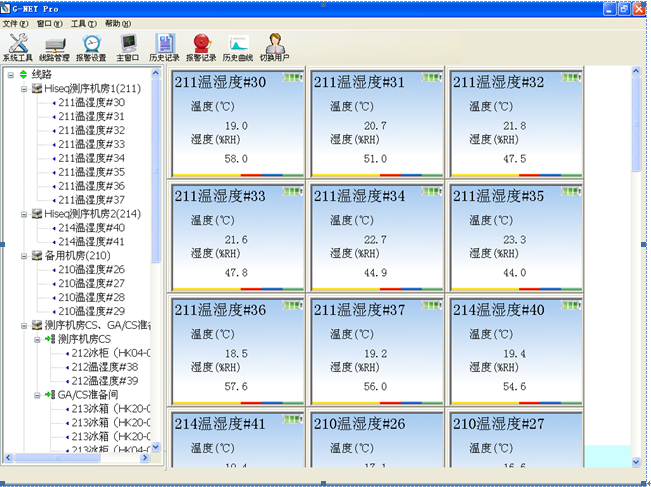Click the signal status icon on the 211温湿度#32 card
Viewport: 651px width, 487px height.
tap(570, 76)
